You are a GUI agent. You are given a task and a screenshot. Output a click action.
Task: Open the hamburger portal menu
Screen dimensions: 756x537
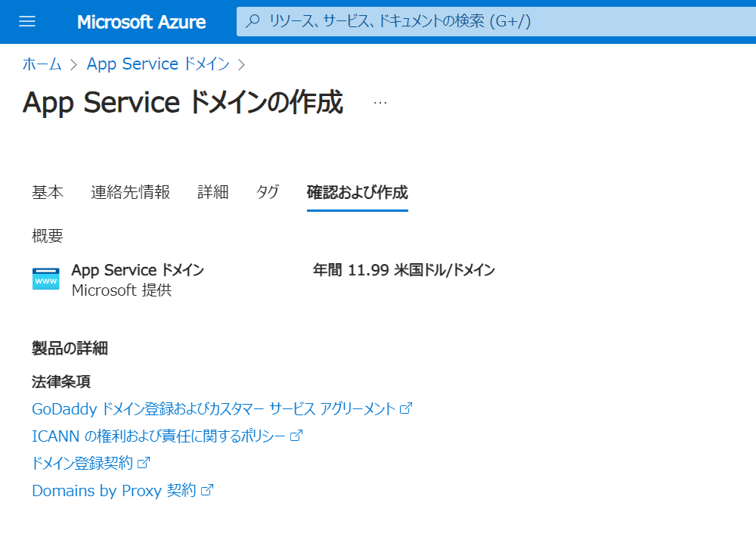pyautogui.click(x=27, y=21)
